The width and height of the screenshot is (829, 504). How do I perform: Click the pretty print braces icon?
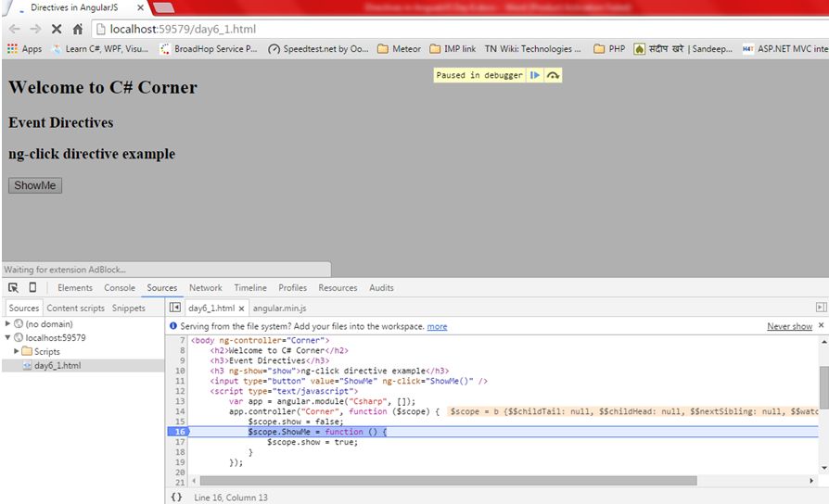tap(176, 498)
